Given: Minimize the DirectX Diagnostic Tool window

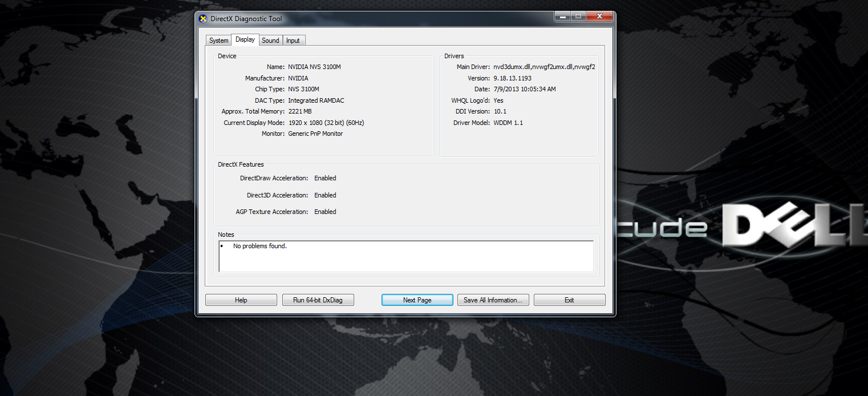Looking at the screenshot, I should point(562,17).
